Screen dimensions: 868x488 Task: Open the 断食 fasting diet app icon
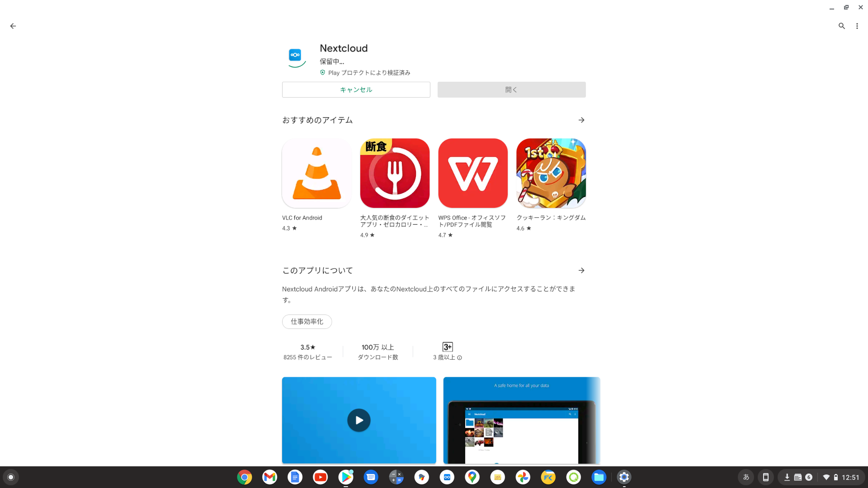tap(395, 174)
